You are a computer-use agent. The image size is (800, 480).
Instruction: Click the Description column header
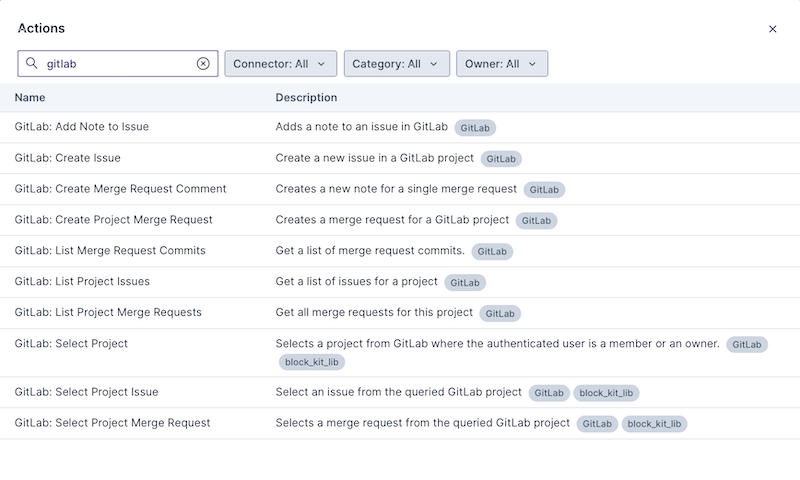coord(306,98)
